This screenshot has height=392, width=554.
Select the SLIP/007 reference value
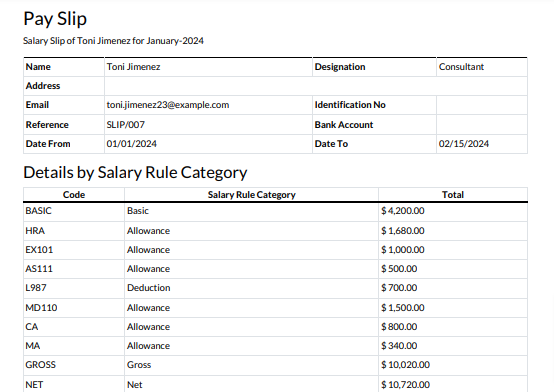pos(125,125)
